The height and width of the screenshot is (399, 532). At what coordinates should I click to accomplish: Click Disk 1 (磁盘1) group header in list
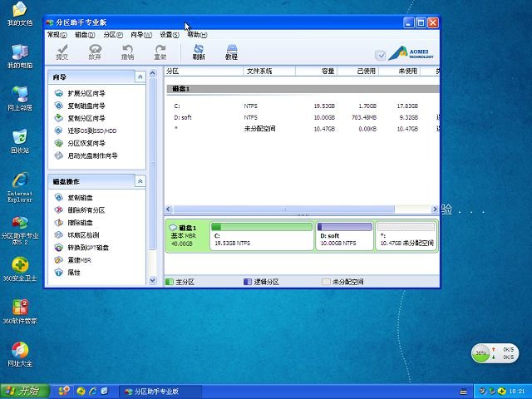click(303, 89)
